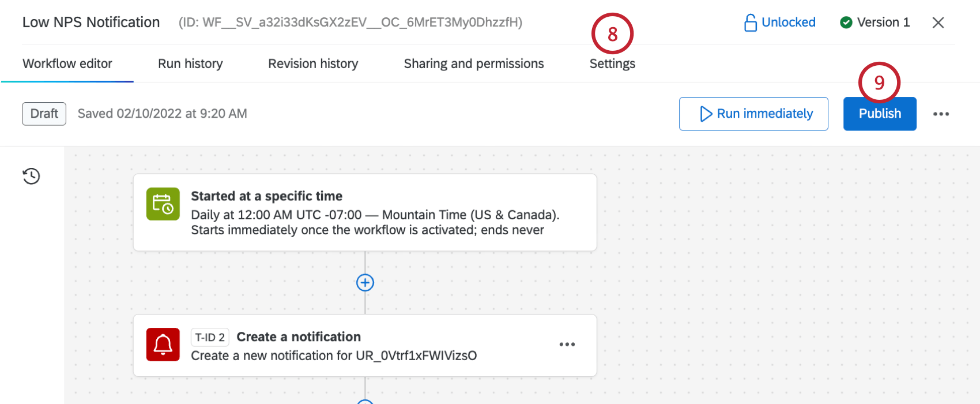This screenshot has width=980, height=404.
Task: Click the green Version 1 checkmark icon
Action: (846, 23)
